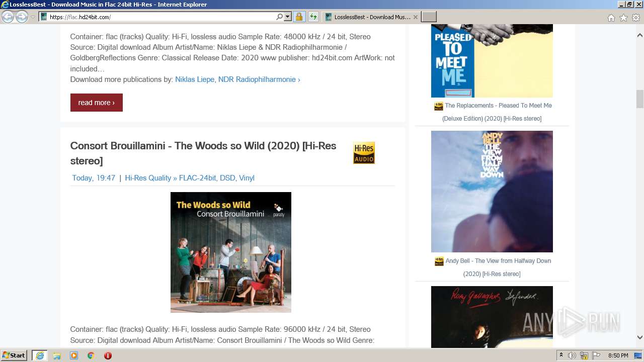Open a new blank tab
Screen dimensions: 644x362
429,17
